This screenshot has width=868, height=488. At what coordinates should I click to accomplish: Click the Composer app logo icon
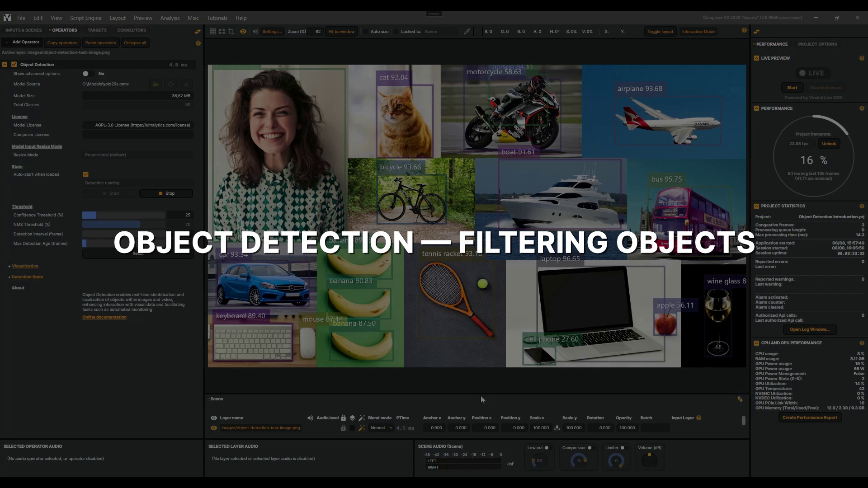click(x=7, y=18)
